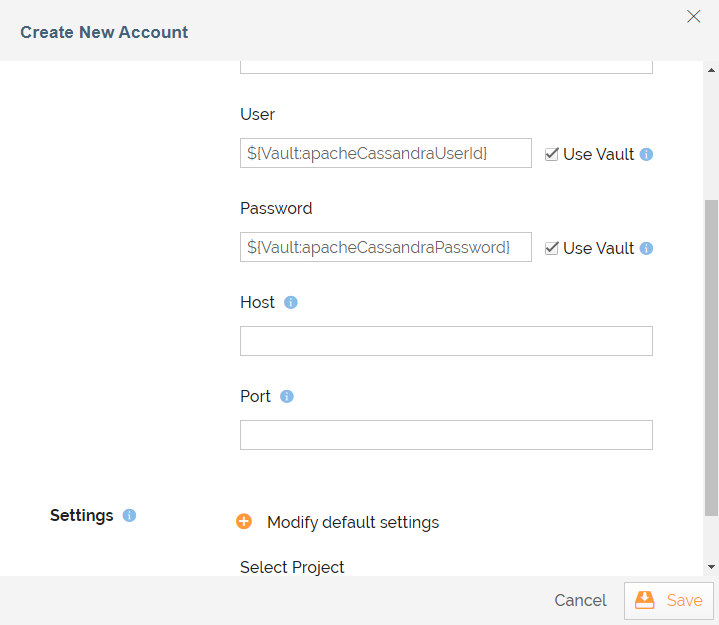Viewport: 719px width, 625px height.
Task: Click the User vault input field
Action: tap(386, 153)
